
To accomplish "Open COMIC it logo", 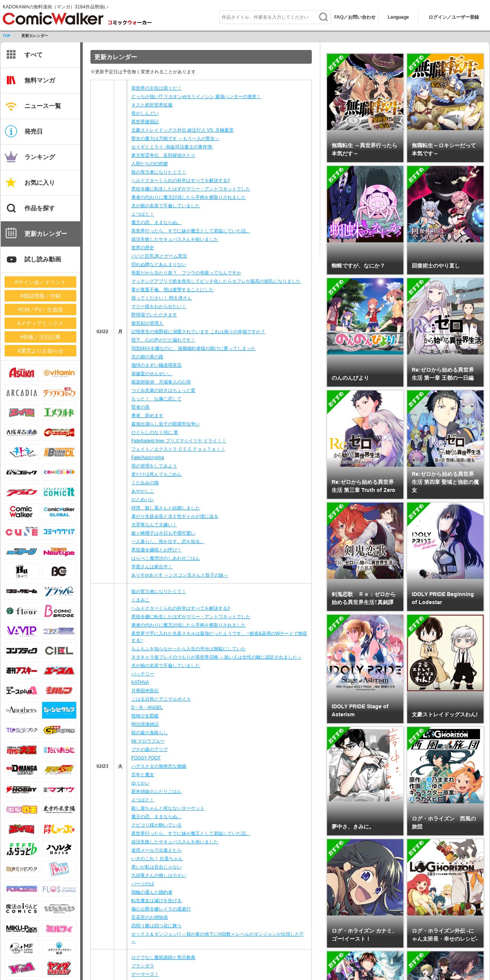I will point(59,492).
